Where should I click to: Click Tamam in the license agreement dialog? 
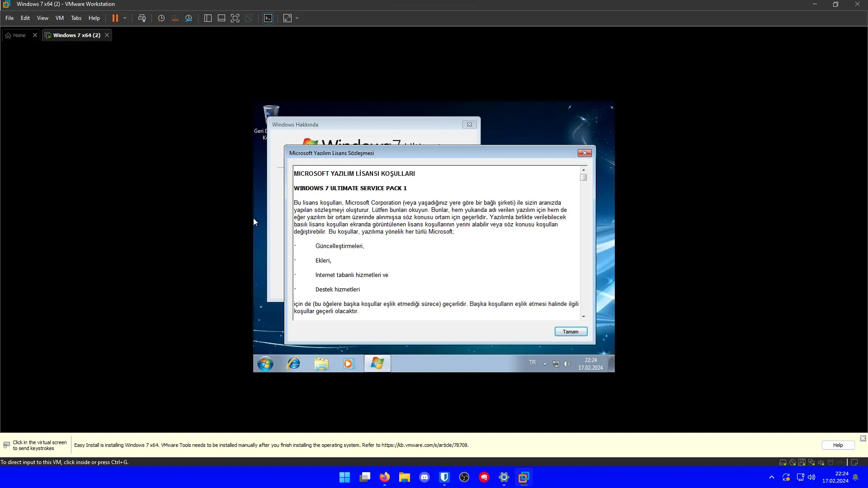[571, 332]
